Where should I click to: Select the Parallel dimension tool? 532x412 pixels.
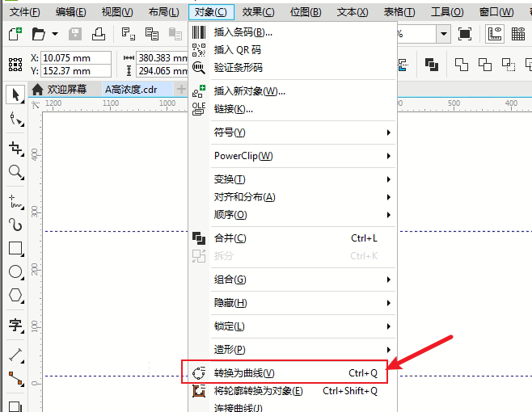pyautogui.click(x=16, y=355)
